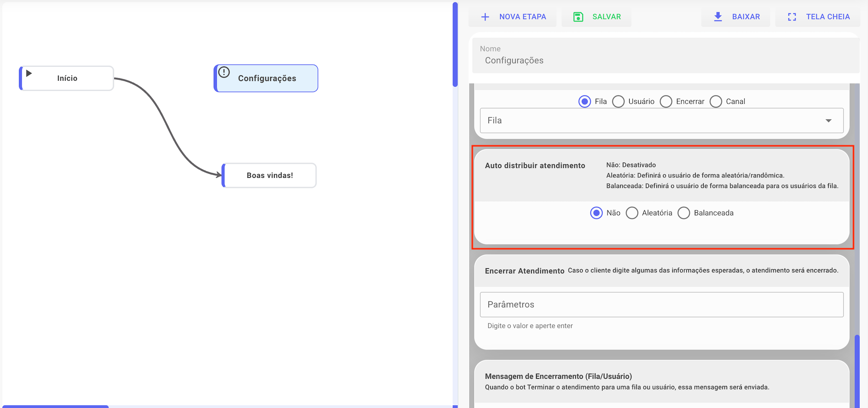Add a new step with NOVA ETAPA
Image resolution: width=868 pixels, height=408 pixels.
tap(513, 17)
